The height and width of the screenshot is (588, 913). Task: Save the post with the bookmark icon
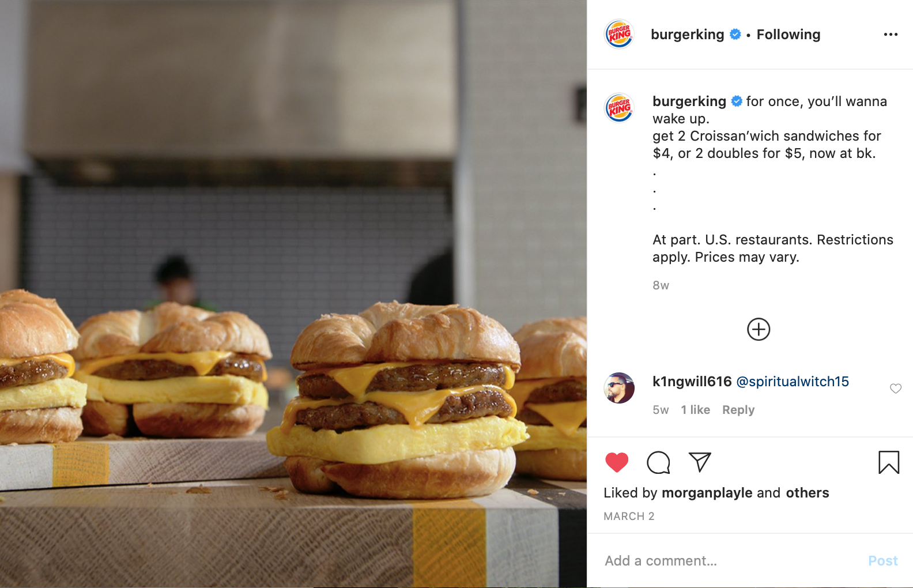(889, 462)
